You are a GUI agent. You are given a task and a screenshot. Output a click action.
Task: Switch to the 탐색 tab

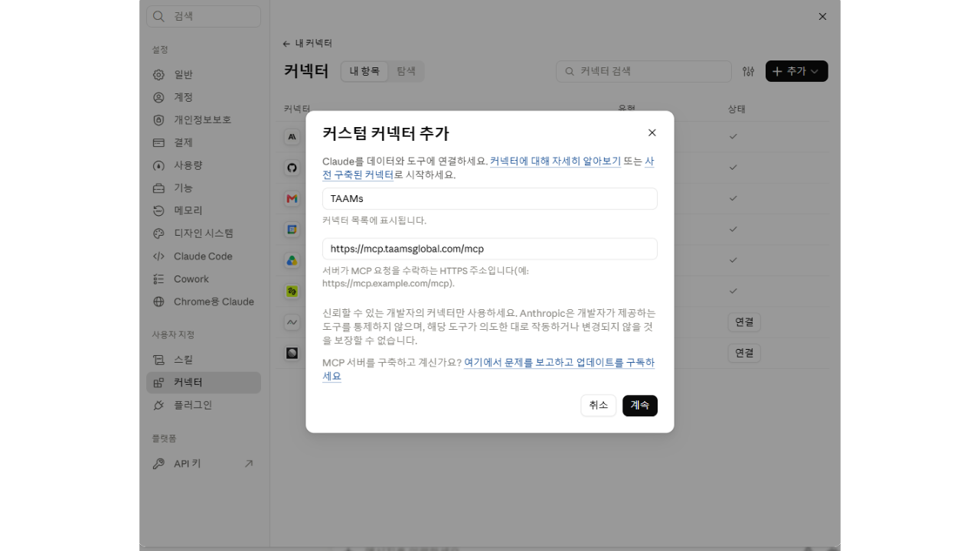[406, 71]
